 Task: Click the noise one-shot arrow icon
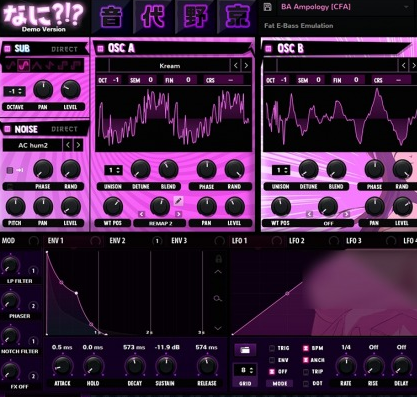click(20, 170)
